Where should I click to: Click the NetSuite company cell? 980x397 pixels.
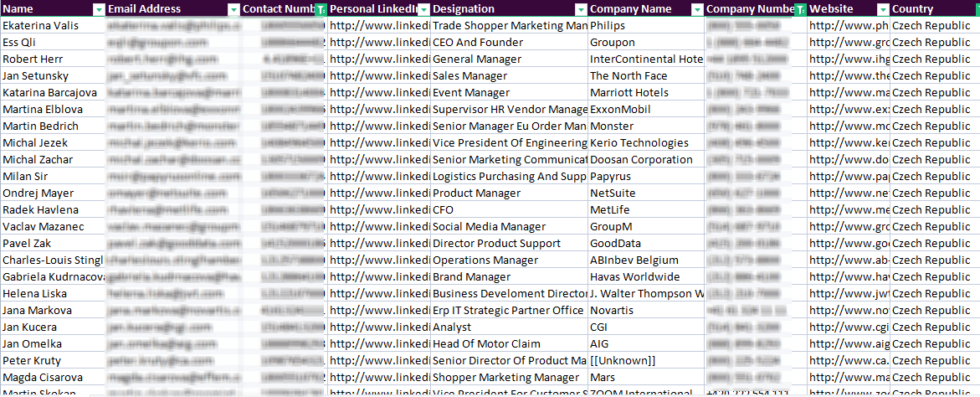click(646, 193)
